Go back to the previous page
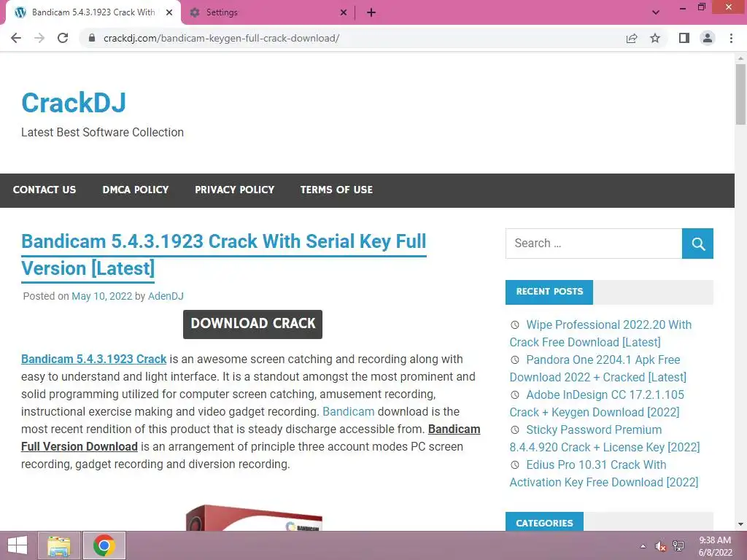Screen dimensions: 747x560 pos(16,38)
